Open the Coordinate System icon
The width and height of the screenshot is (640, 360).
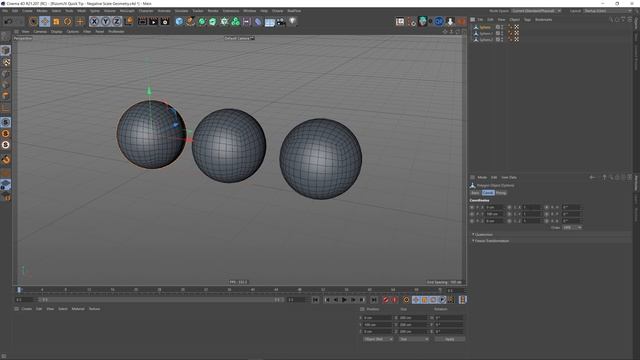[x=129, y=21]
